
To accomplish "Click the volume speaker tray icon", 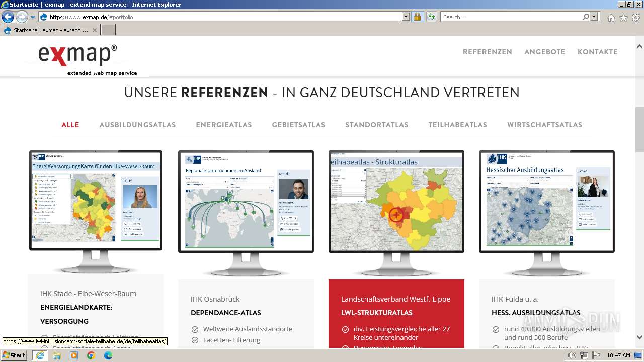I will (x=572, y=356).
